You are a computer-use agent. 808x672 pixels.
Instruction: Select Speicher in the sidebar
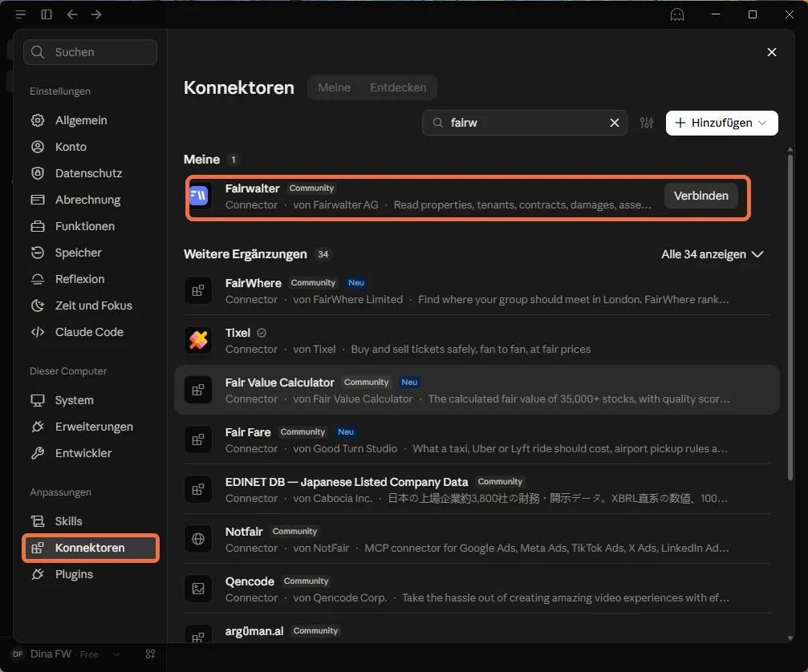[x=90, y=253]
